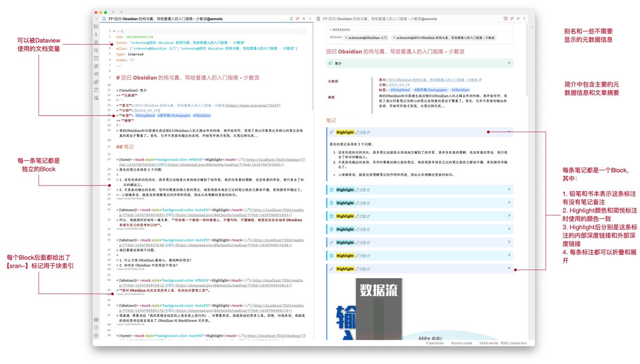Click the #收件箱/Instapaper tag in the preview

pos(431,90)
